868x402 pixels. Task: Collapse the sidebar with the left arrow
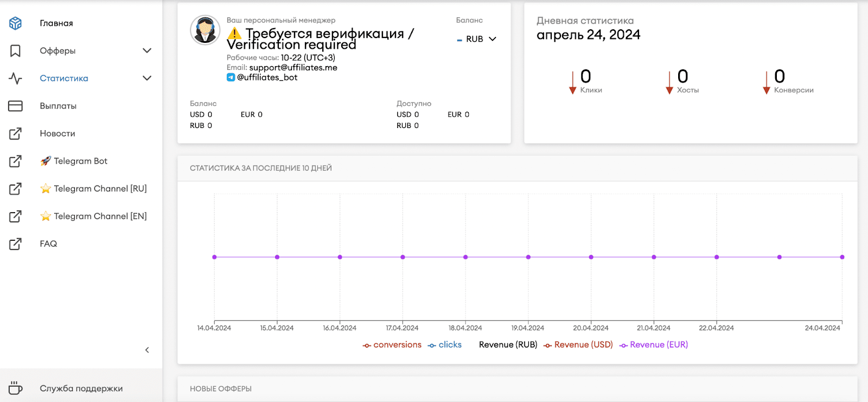147,350
